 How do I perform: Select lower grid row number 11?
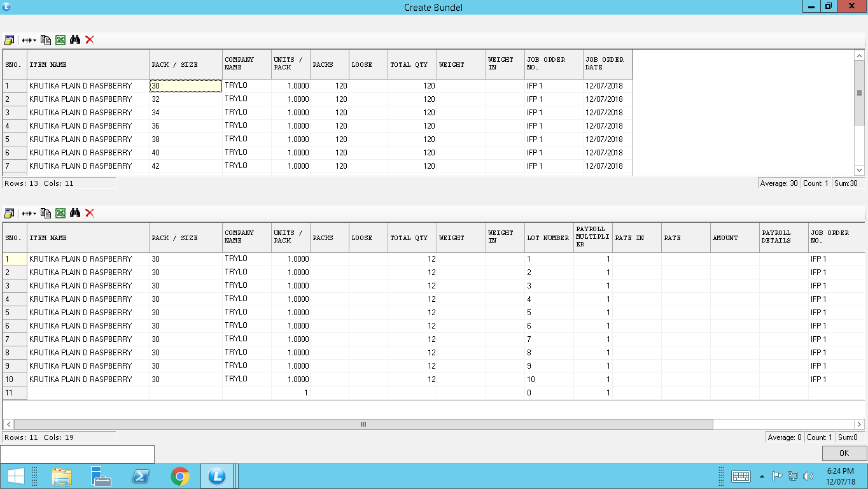pyautogui.click(x=15, y=393)
